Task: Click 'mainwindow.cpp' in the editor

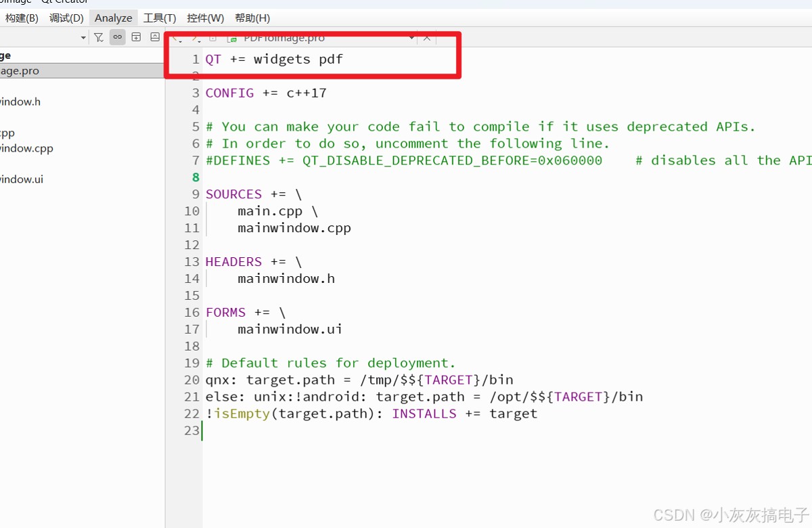Action: coord(294,228)
